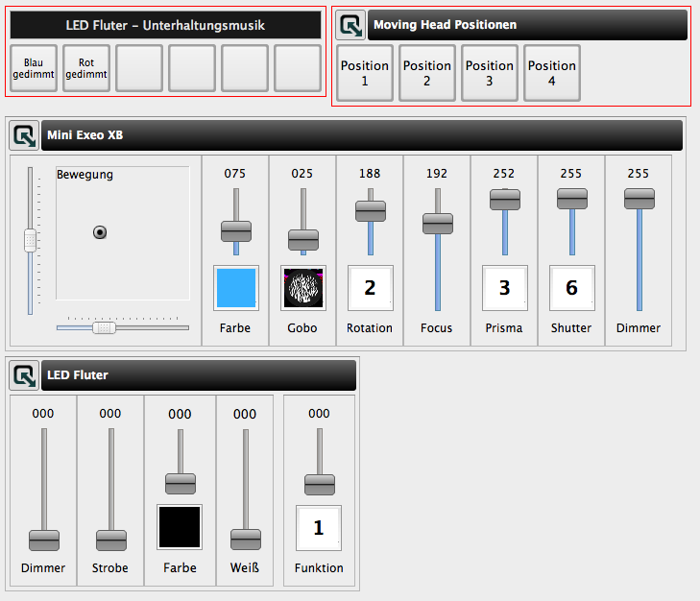Click the Mini Exeo XB Farbe slider handle

click(236, 231)
